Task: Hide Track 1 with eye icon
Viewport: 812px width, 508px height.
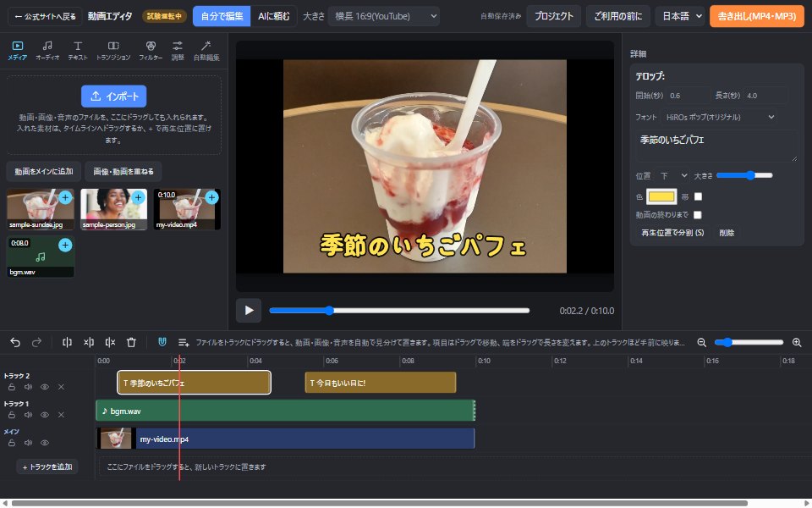Action: click(45, 415)
